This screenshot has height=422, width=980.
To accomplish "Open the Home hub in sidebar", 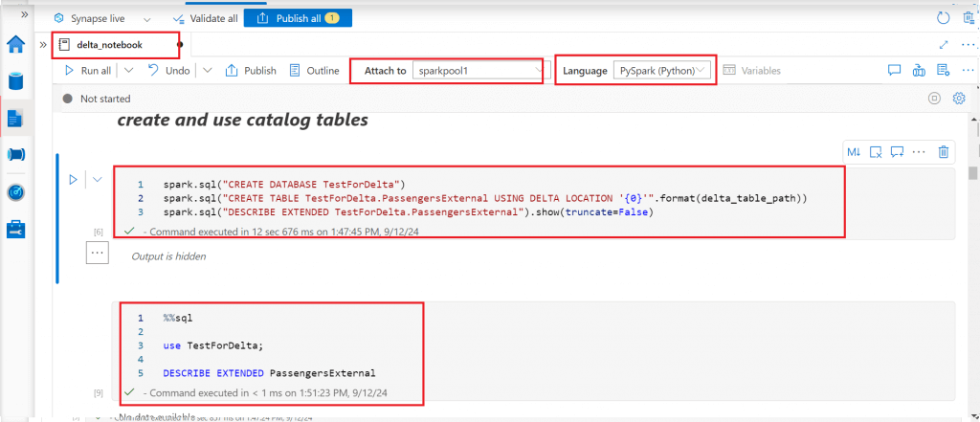I will (15, 45).
